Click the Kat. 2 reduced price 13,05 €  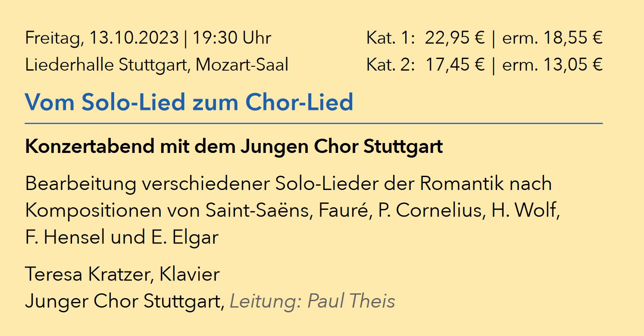coord(572,65)
